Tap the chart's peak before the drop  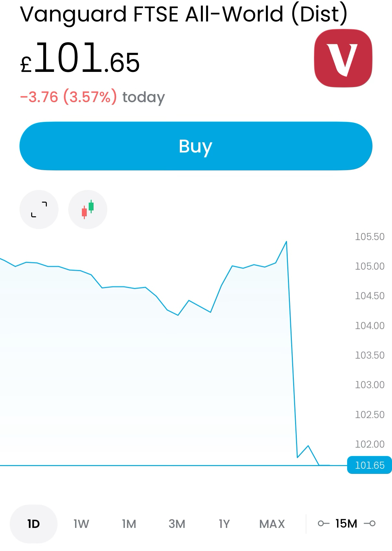286,242
